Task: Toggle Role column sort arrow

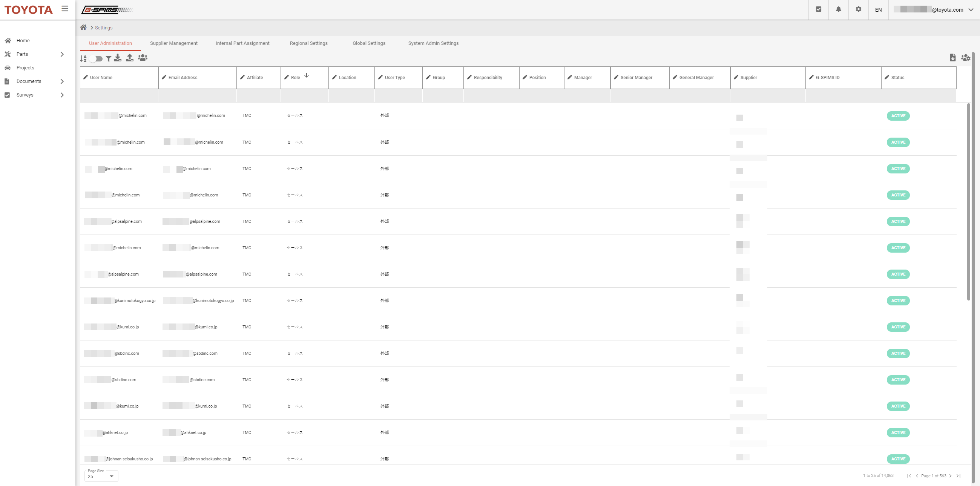Action: point(307,76)
